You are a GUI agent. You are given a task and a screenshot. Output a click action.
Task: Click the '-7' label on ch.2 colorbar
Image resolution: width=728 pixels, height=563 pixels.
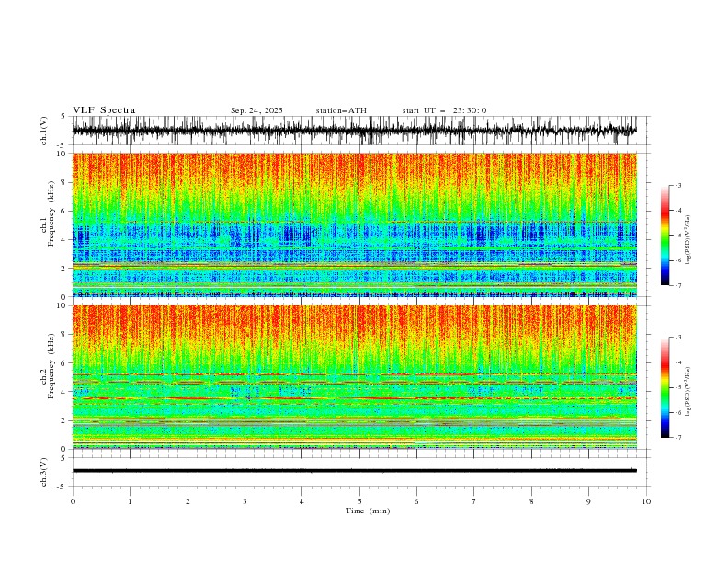pos(678,438)
